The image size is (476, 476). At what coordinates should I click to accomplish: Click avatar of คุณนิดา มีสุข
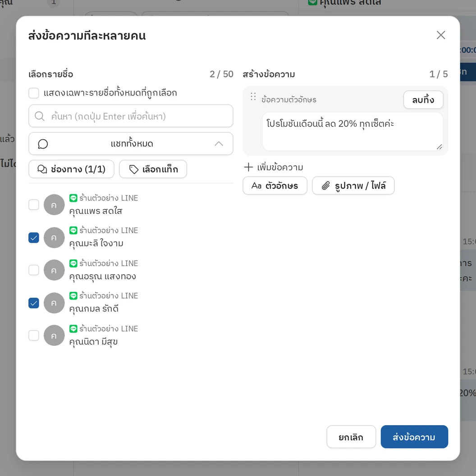point(54,335)
